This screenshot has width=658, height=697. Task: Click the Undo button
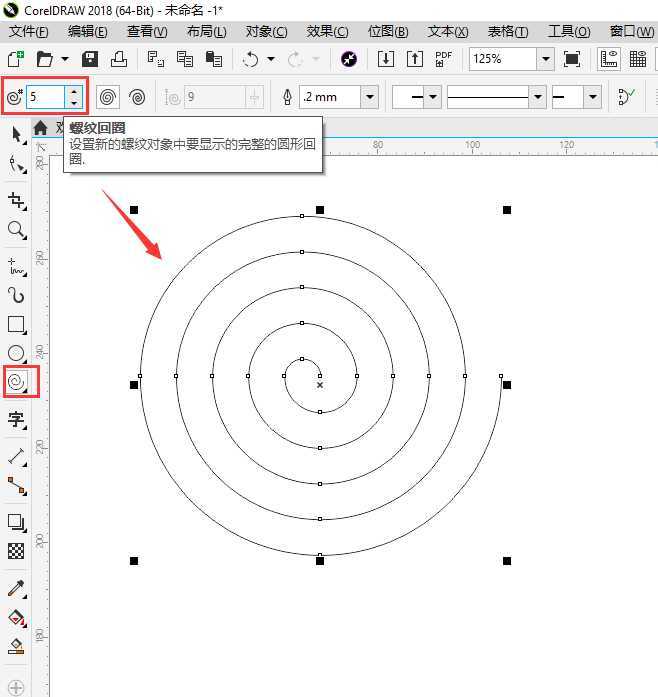pos(251,59)
